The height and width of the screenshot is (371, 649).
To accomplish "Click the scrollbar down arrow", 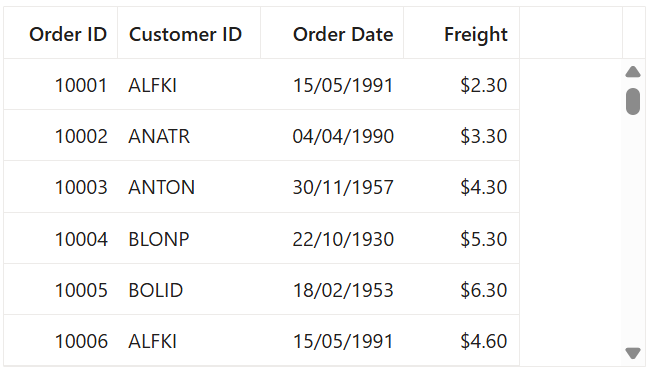I will click(633, 353).
